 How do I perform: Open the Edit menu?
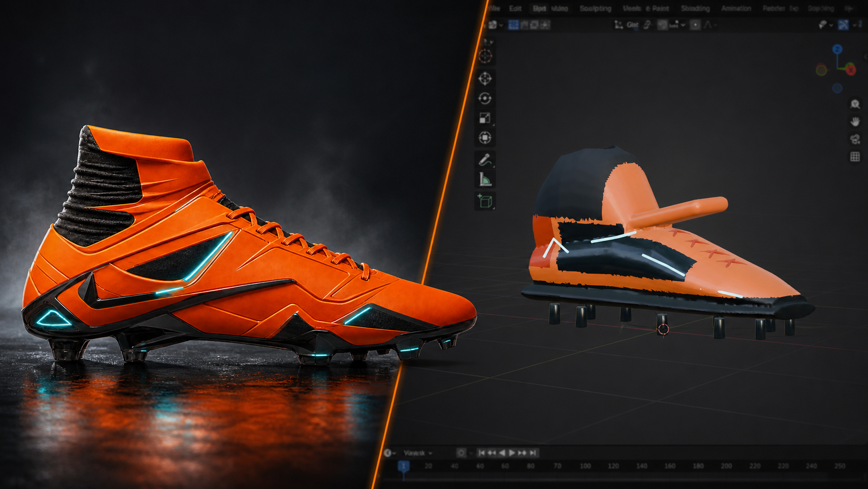[x=515, y=8]
